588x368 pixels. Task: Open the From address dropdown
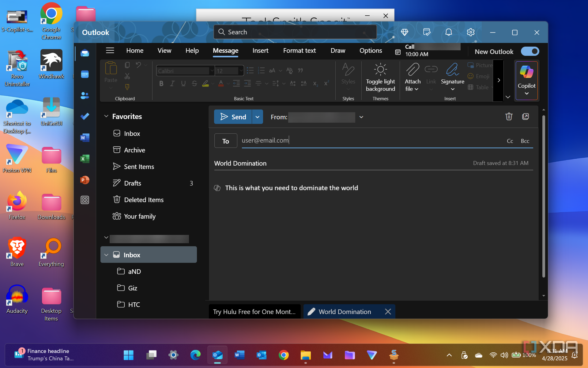point(361,117)
